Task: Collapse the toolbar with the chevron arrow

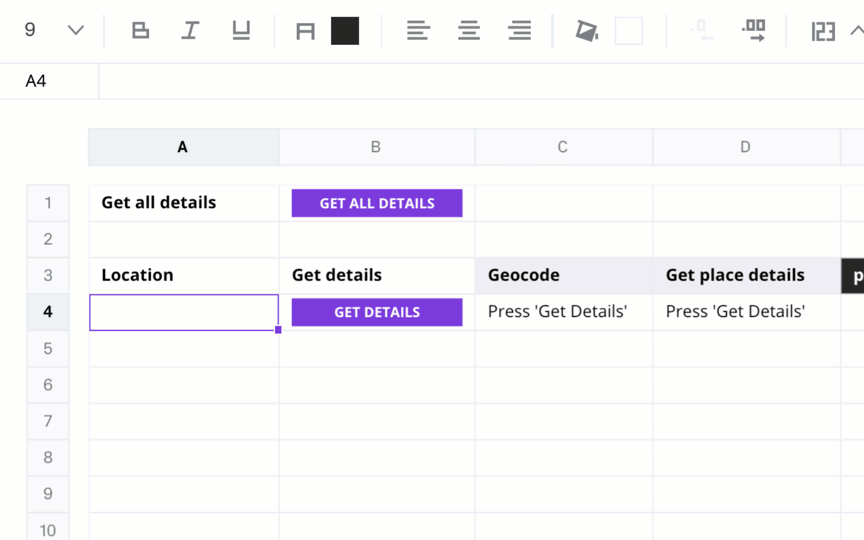Action: [x=857, y=30]
